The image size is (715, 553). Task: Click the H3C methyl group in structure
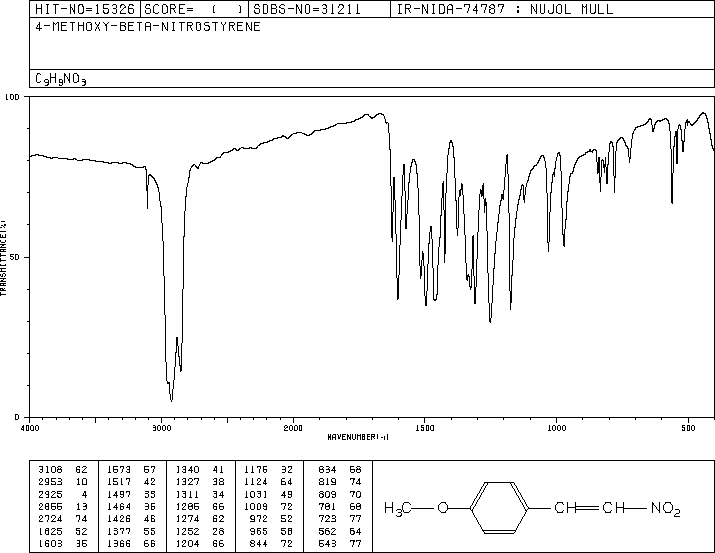398,508
